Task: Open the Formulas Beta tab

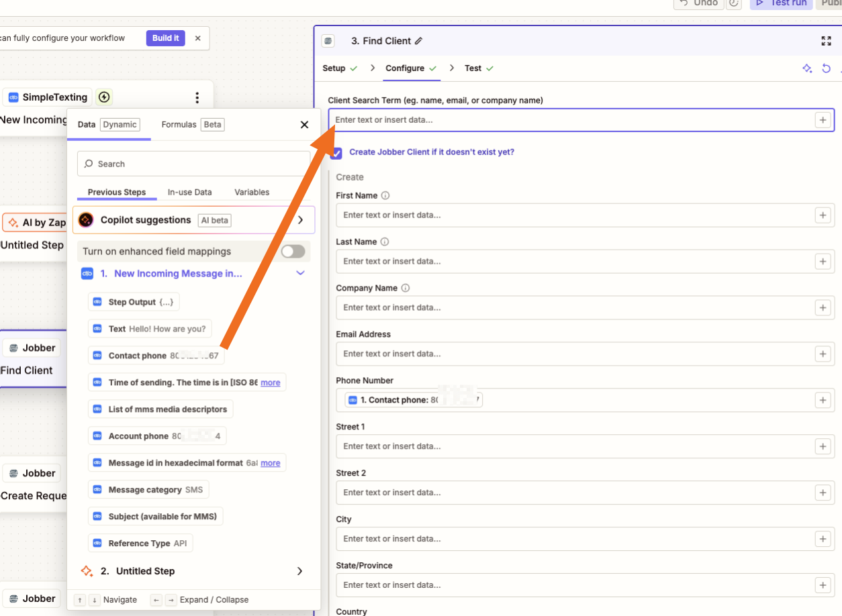Action: pos(193,125)
